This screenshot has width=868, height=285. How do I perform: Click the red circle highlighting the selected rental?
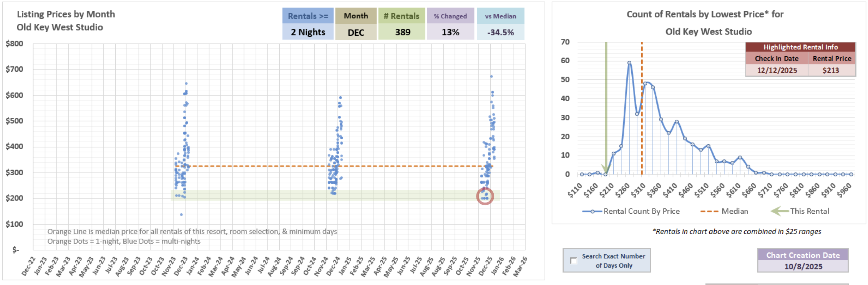click(485, 196)
